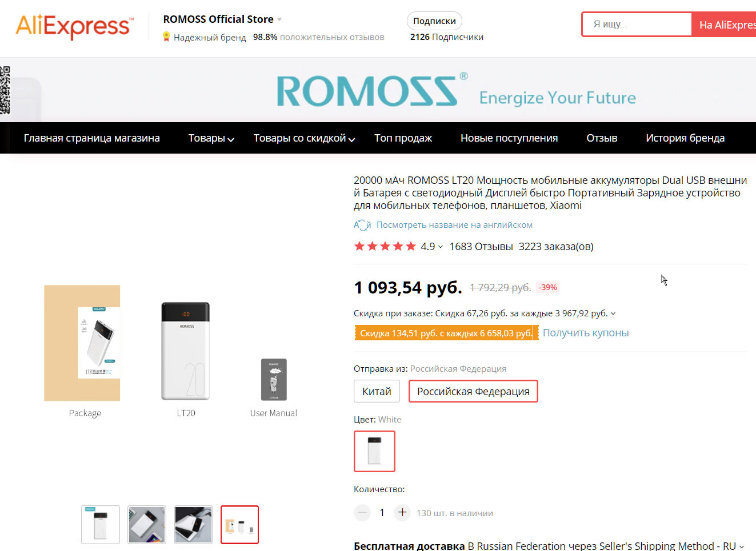Click the Я ищу search field
Viewport: 756px width, 551px height.
coord(637,25)
